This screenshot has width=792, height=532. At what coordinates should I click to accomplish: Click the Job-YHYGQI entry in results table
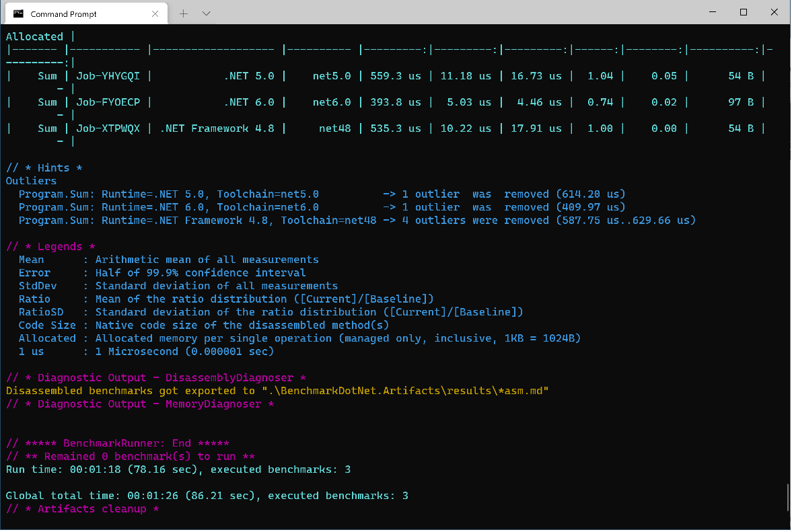(108, 76)
